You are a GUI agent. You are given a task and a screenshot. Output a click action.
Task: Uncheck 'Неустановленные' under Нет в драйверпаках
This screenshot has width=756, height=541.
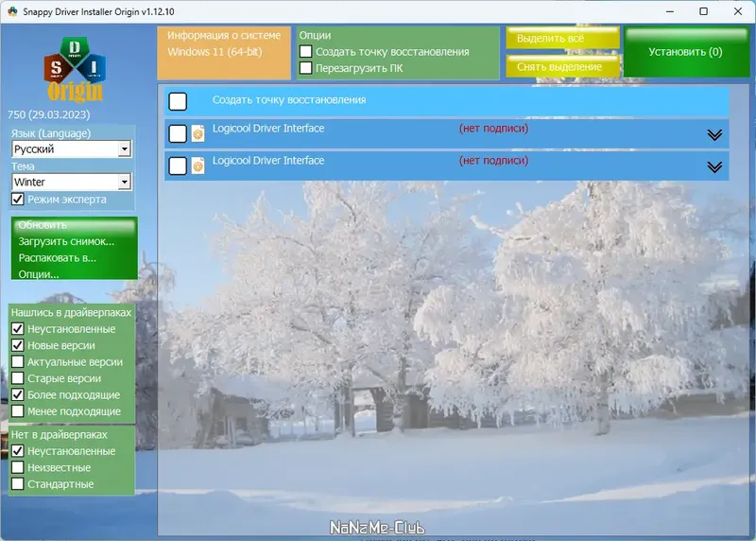click(18, 451)
